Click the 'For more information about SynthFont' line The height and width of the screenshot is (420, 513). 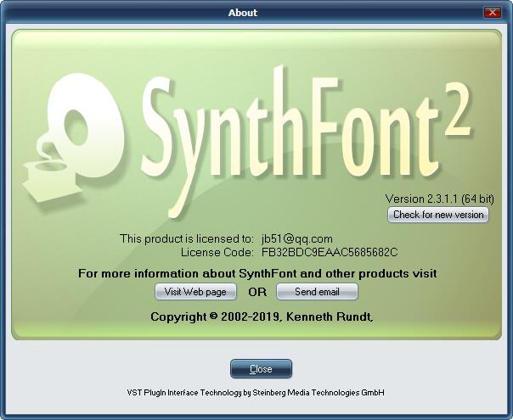[257, 273]
